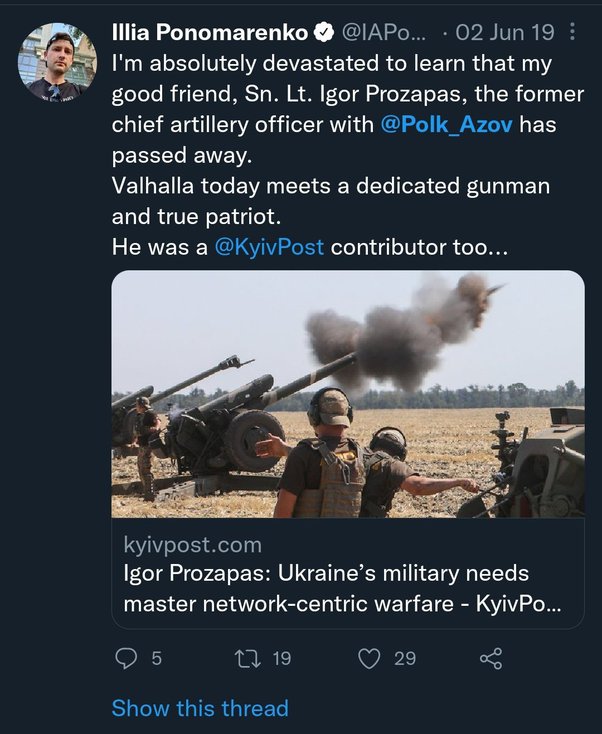The image size is (602, 734).
Task: Open the share icon menu
Action: pyautogui.click(x=491, y=657)
